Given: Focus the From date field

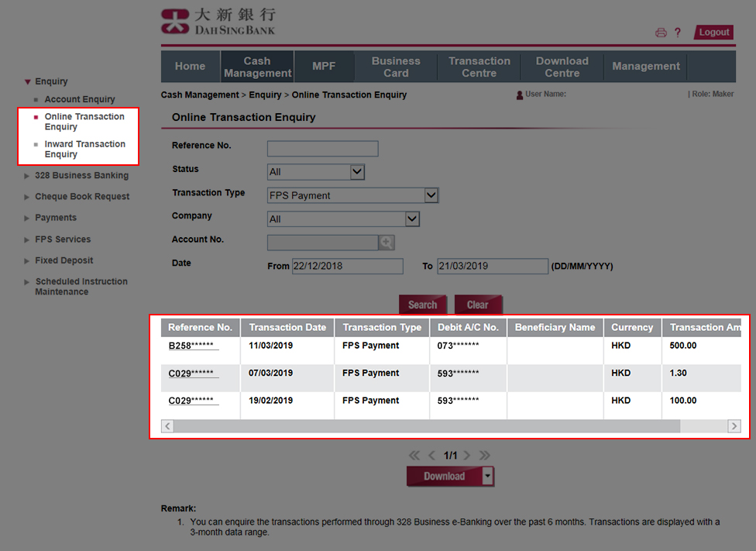Looking at the screenshot, I should (347, 266).
